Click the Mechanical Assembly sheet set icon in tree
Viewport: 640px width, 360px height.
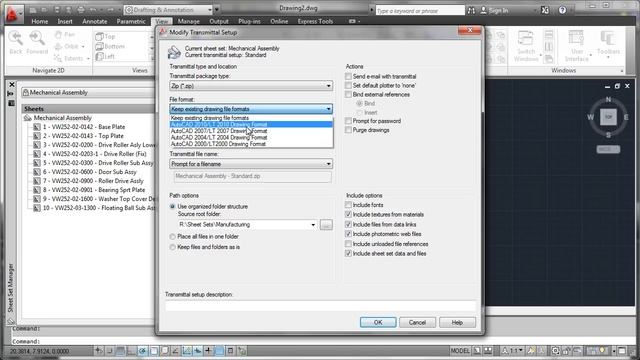click(28, 118)
